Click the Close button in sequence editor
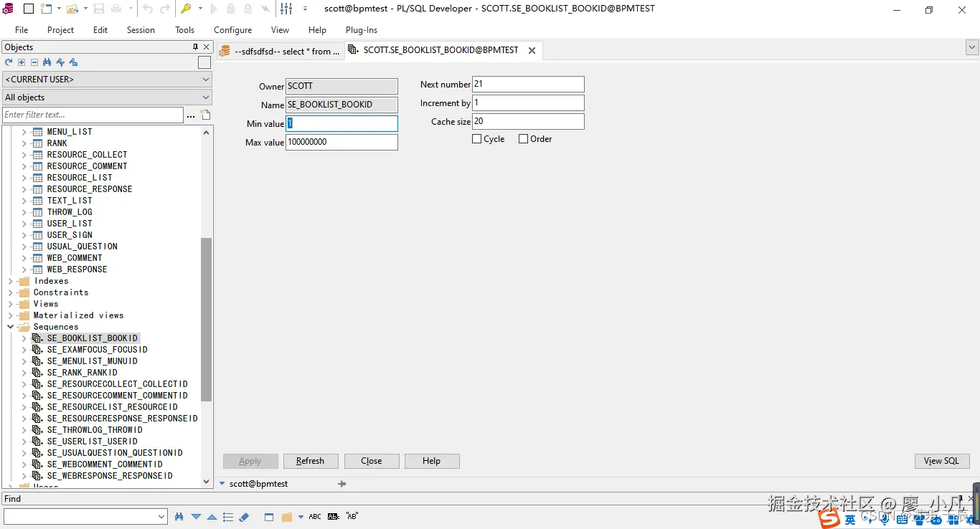980x529 pixels. tap(371, 461)
